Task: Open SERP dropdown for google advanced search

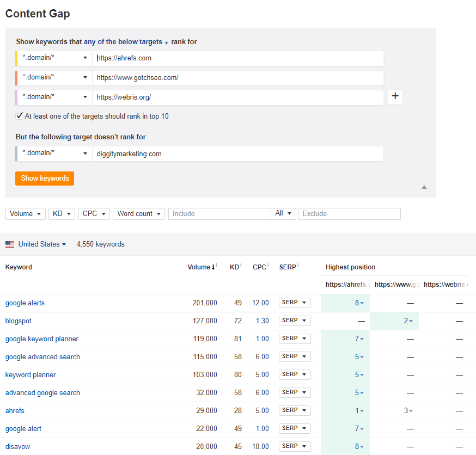Action: pyautogui.click(x=295, y=356)
